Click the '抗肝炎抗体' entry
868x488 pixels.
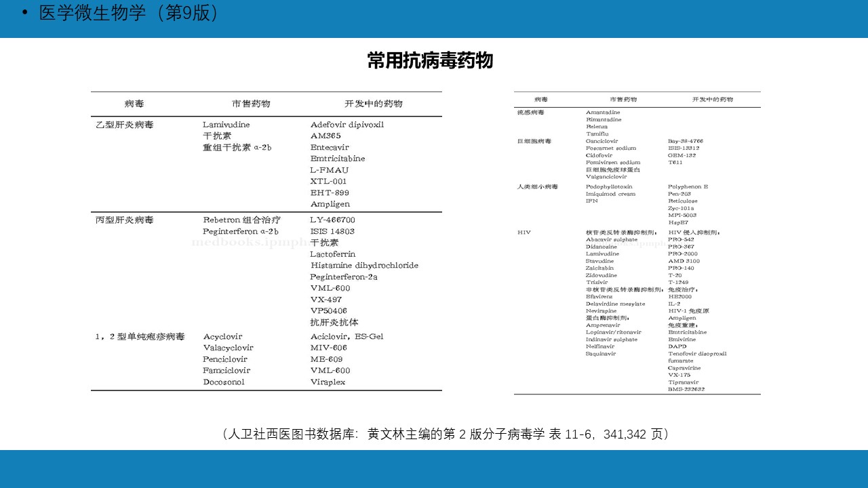(x=334, y=323)
